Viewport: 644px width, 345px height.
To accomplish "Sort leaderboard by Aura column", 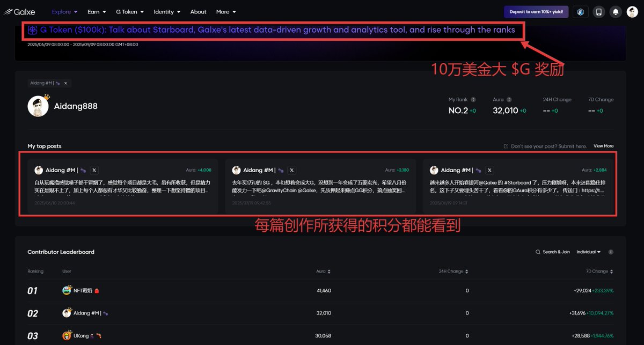I will [x=323, y=271].
